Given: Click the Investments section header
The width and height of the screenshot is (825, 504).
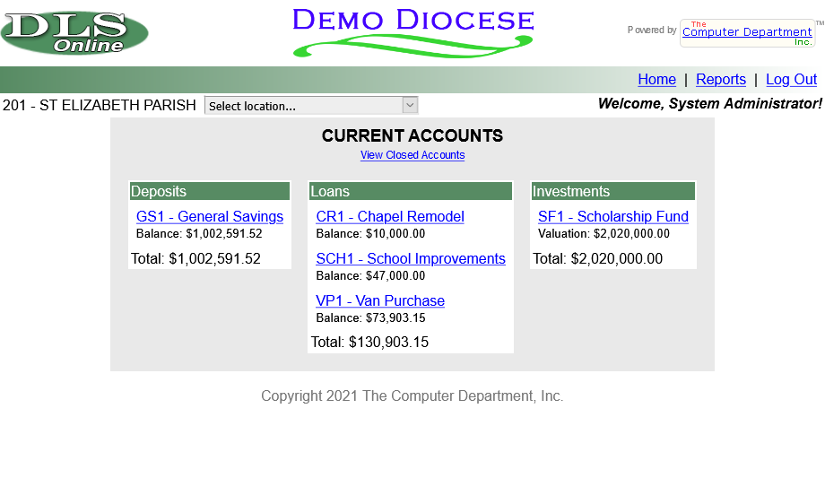Looking at the screenshot, I should tap(613, 191).
